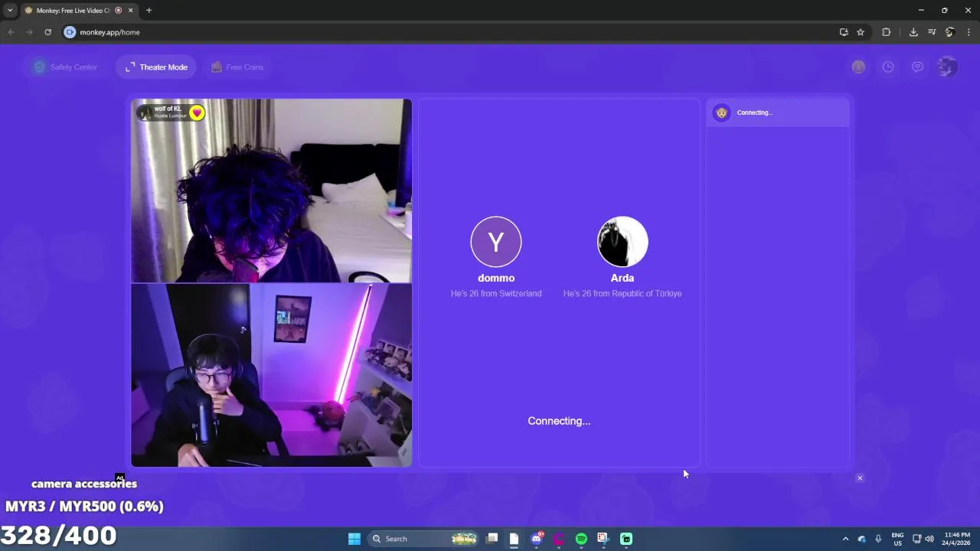980x551 pixels.
Task: Click the name Arda
Action: coord(622,278)
